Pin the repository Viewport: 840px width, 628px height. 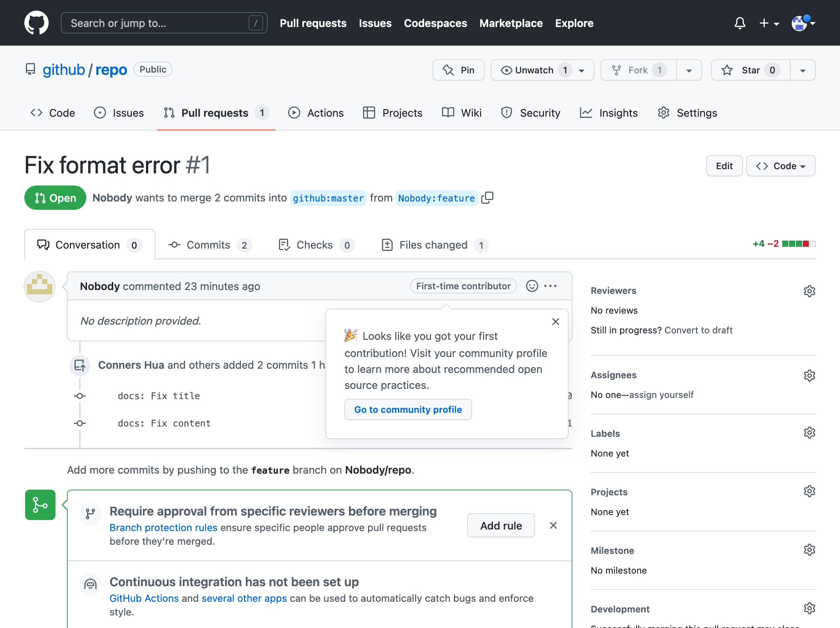tap(458, 70)
